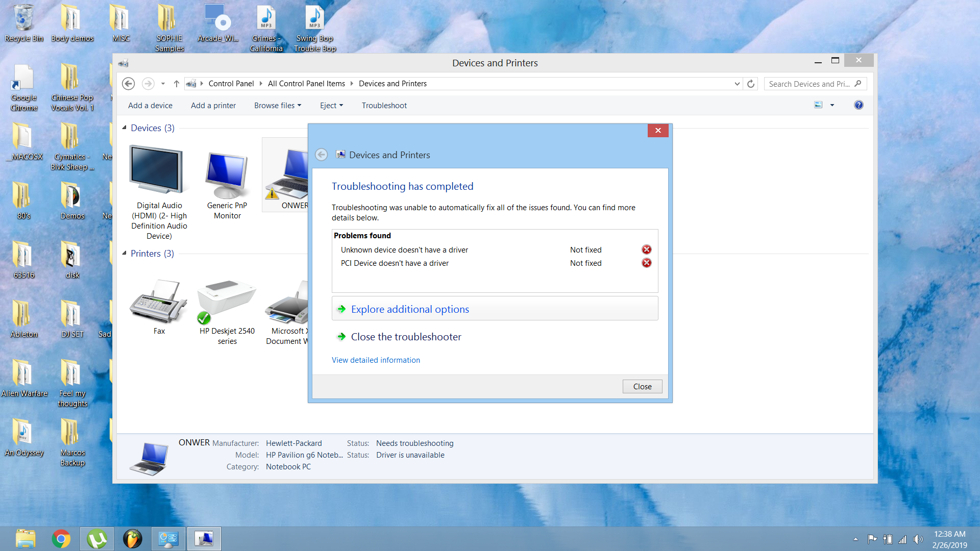The height and width of the screenshot is (551, 980).
Task: Open recent locations dropdown arrow
Action: (x=163, y=84)
